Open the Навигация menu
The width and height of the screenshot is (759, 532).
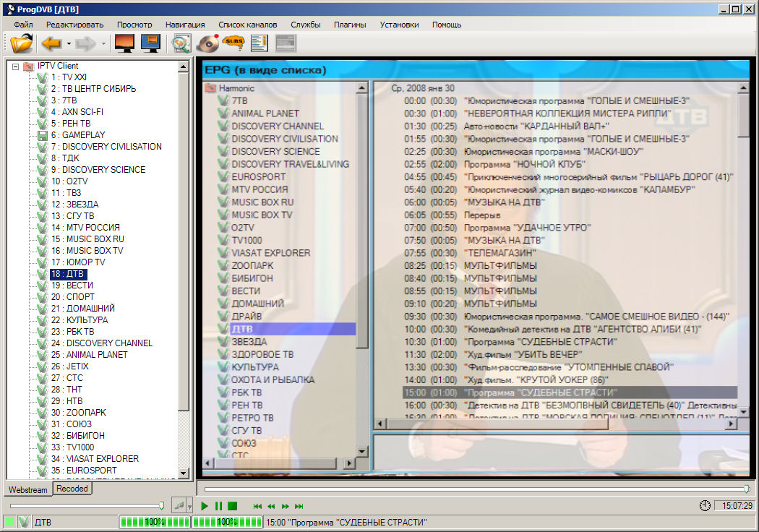(185, 25)
